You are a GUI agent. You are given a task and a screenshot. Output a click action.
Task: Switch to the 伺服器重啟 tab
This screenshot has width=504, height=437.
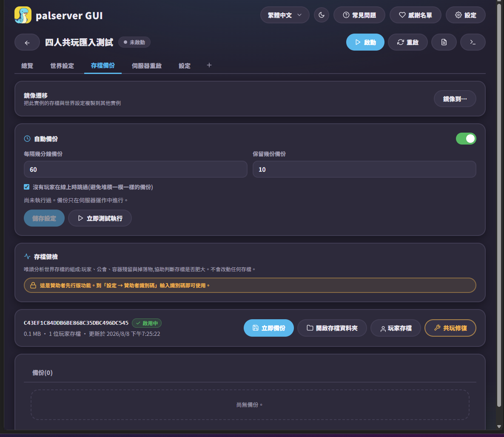(147, 66)
